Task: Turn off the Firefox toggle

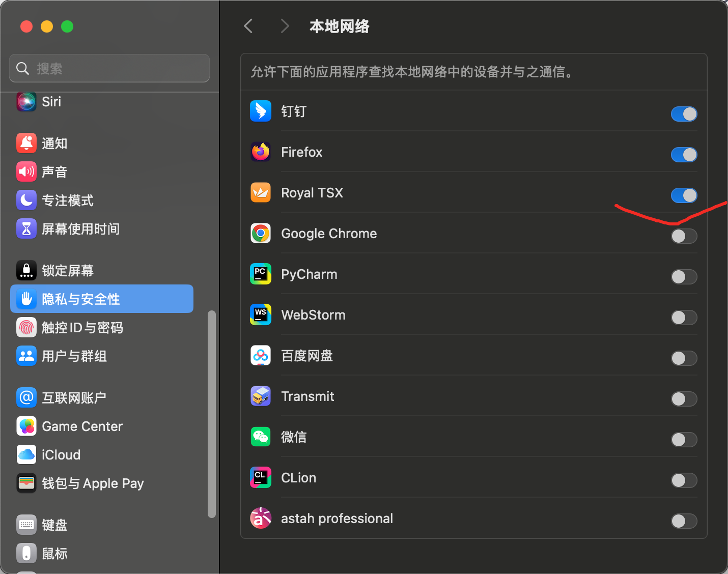Action: (684, 155)
